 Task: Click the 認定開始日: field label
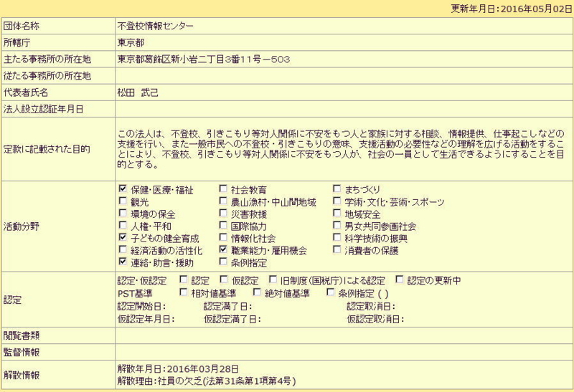tap(141, 307)
